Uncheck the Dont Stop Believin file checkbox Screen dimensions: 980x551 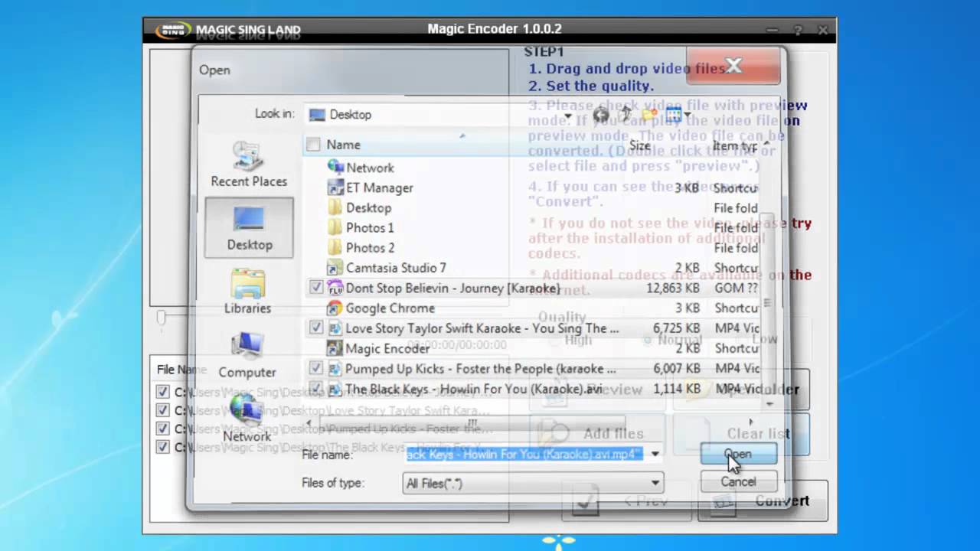316,288
